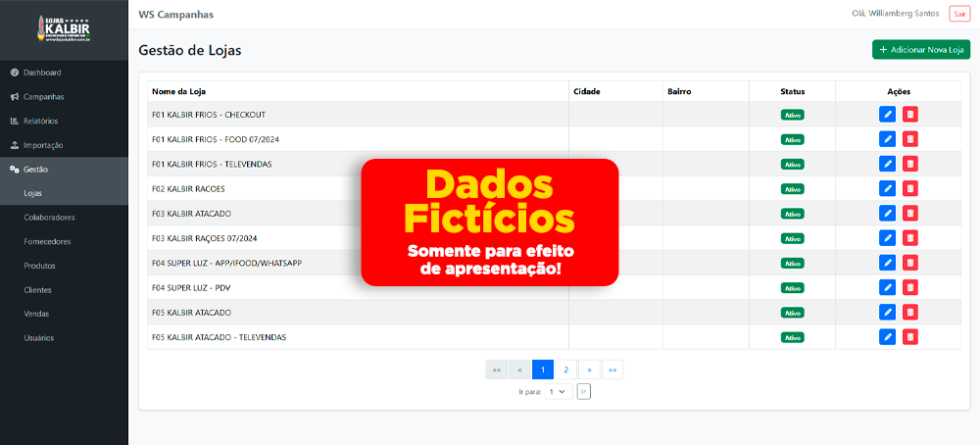Open Campanhas in the sidebar
This screenshot has height=445, width=980.
64,97
